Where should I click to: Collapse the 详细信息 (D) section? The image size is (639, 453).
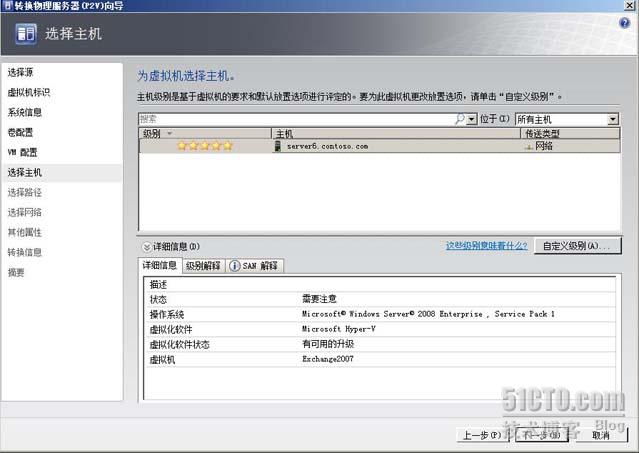point(146,247)
